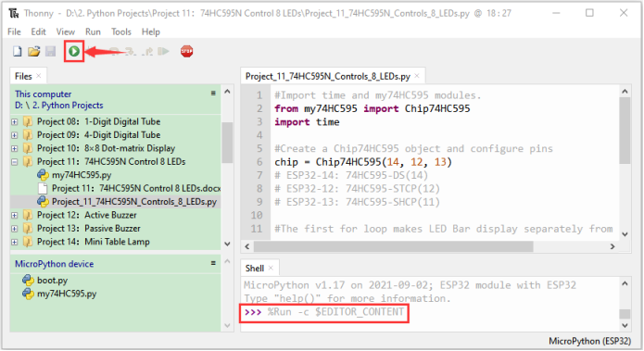644x351 pixels.
Task: Select Project 12: Active Buzzer folder
Action: (x=87, y=215)
